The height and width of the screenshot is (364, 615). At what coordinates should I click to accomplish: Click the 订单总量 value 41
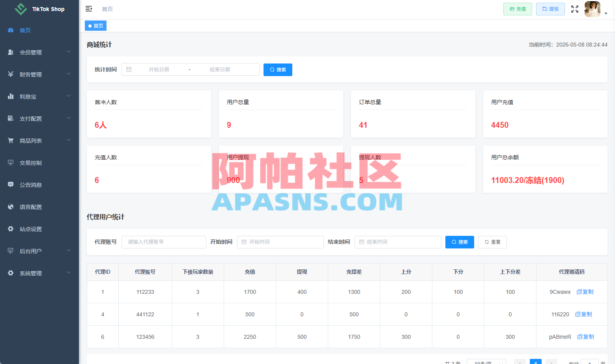(363, 125)
